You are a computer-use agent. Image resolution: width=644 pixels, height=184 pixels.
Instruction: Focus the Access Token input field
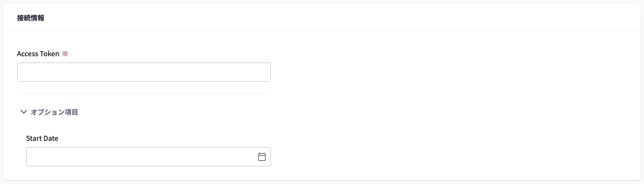[x=144, y=72]
